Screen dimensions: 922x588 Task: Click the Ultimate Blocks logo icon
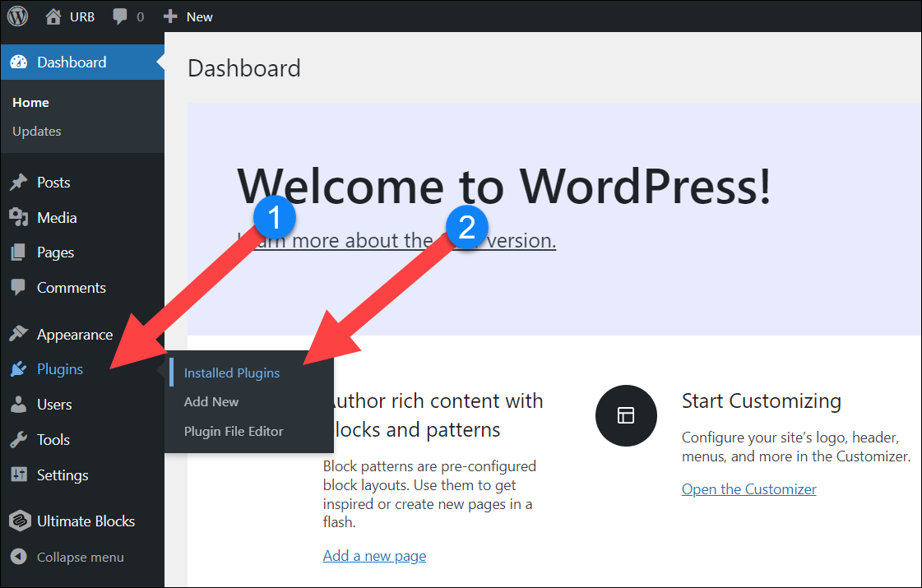point(20,521)
